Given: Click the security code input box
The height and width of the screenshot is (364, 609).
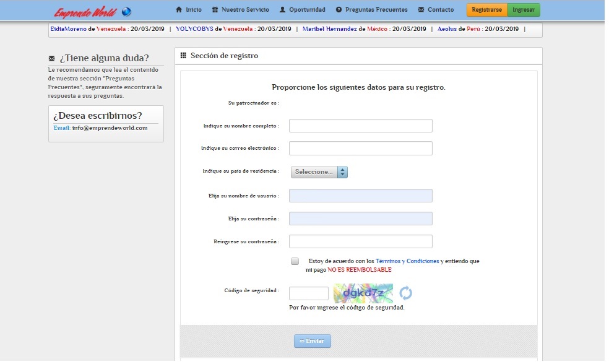Looking at the screenshot, I should click(308, 293).
